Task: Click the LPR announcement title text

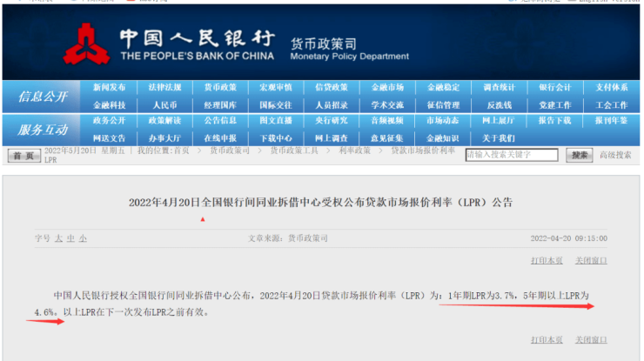Action: tap(321, 203)
